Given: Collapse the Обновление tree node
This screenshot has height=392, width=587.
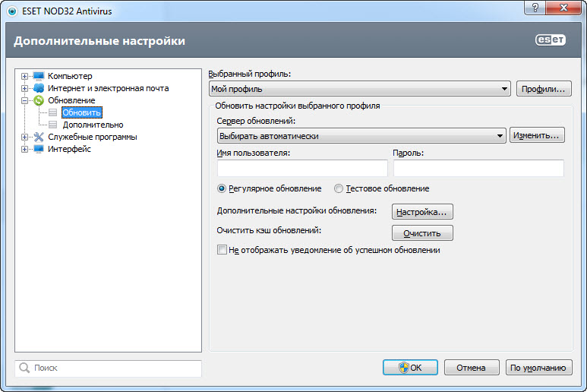Looking at the screenshot, I should (24, 101).
